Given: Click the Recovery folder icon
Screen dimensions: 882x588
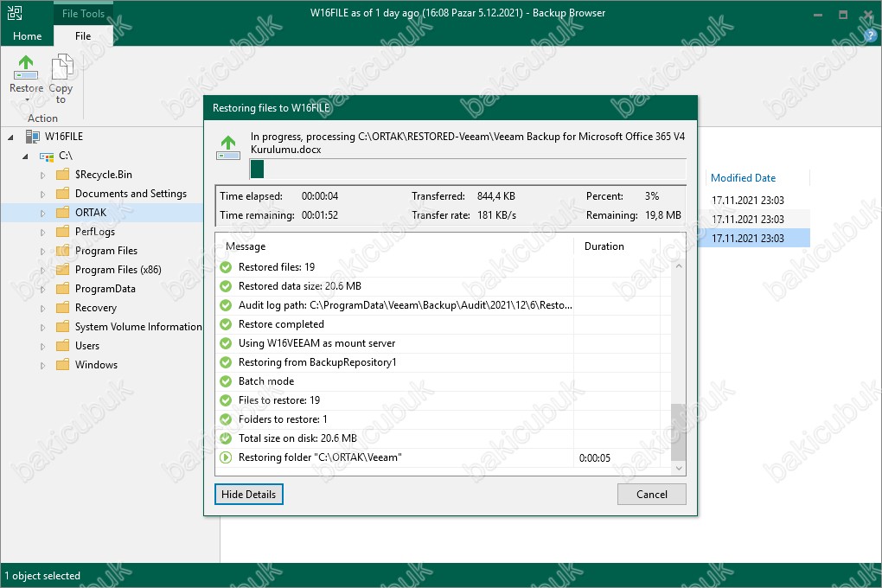Looking at the screenshot, I should point(63,308).
